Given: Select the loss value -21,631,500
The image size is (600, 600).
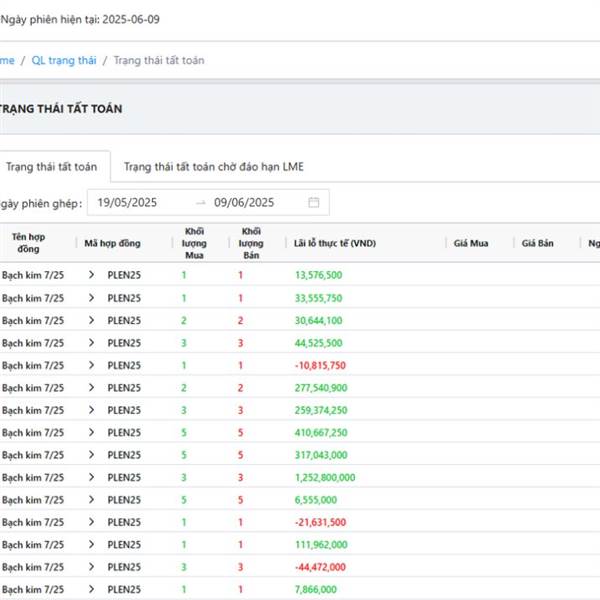Looking at the screenshot, I should click(x=320, y=522).
